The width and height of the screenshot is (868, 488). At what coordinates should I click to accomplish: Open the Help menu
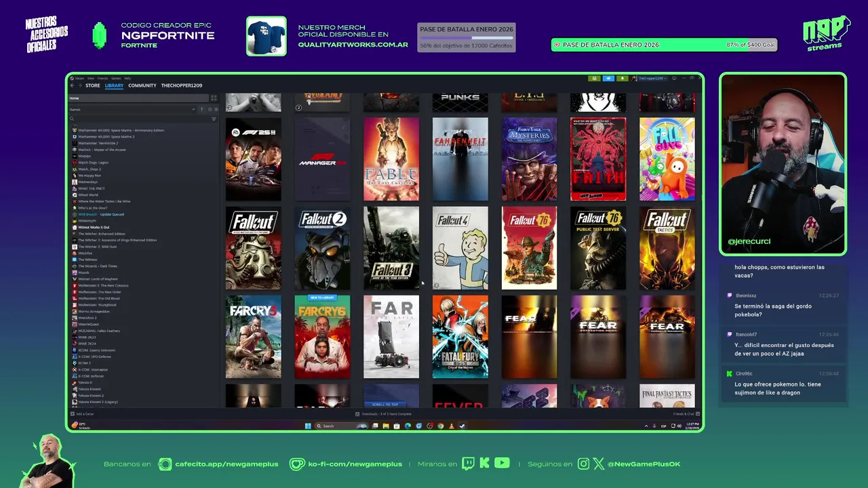pos(127,79)
